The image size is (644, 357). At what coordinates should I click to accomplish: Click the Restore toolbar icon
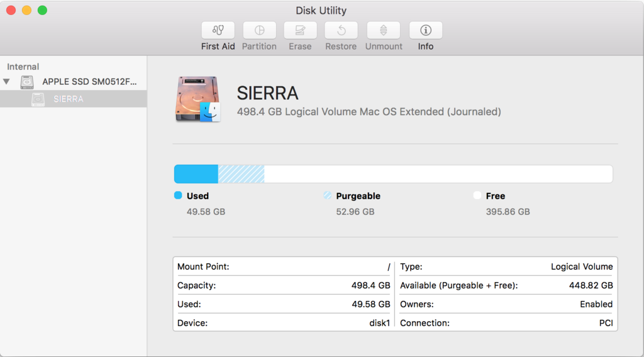click(341, 30)
